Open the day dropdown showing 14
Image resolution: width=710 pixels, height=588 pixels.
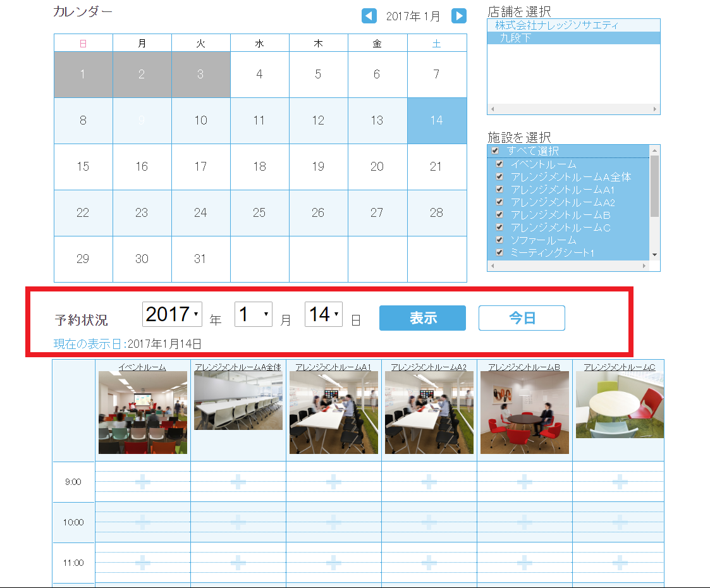coord(324,314)
